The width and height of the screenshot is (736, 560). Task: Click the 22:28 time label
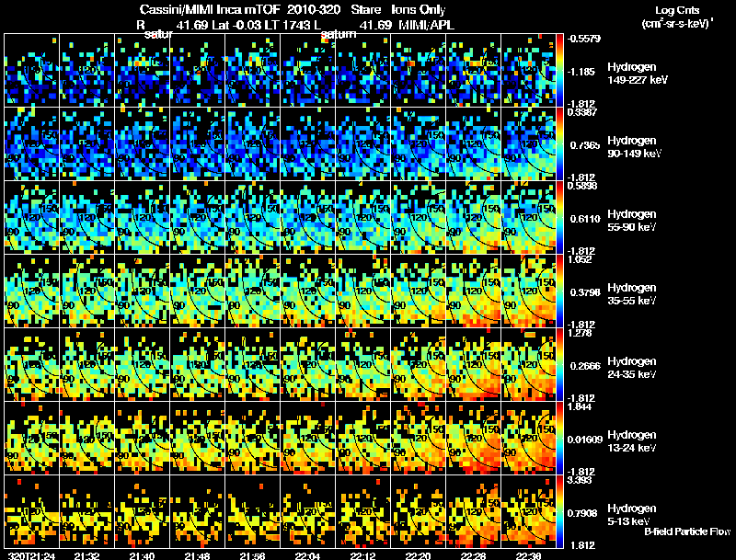coord(473,556)
